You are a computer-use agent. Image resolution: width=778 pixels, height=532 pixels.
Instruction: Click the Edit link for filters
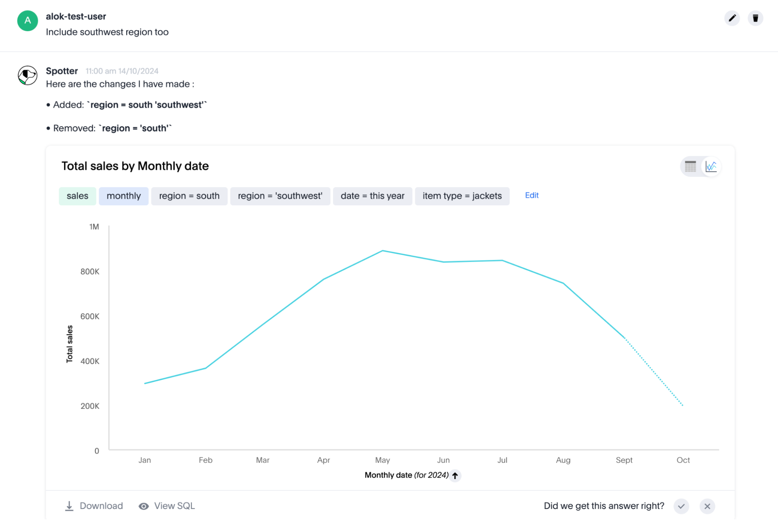tap(531, 196)
